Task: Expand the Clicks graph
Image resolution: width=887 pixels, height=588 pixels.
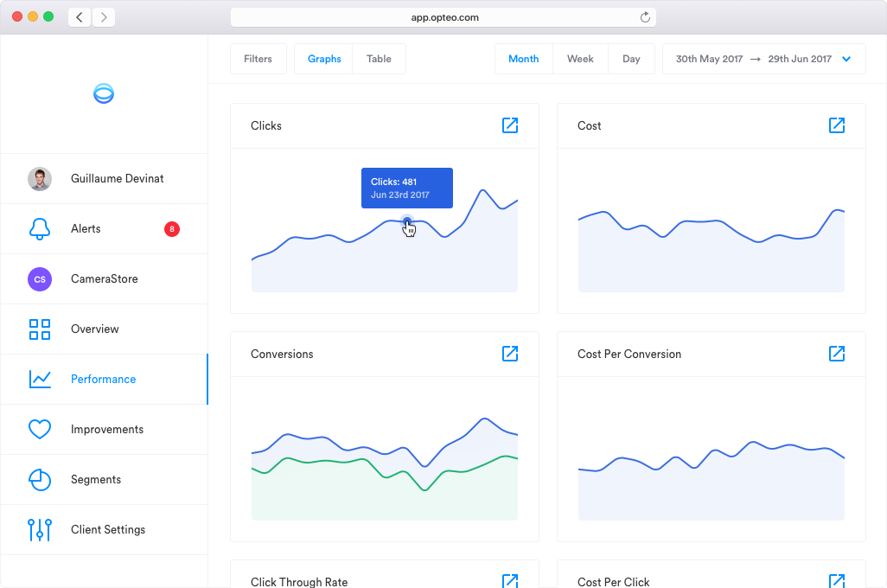Action: click(510, 125)
